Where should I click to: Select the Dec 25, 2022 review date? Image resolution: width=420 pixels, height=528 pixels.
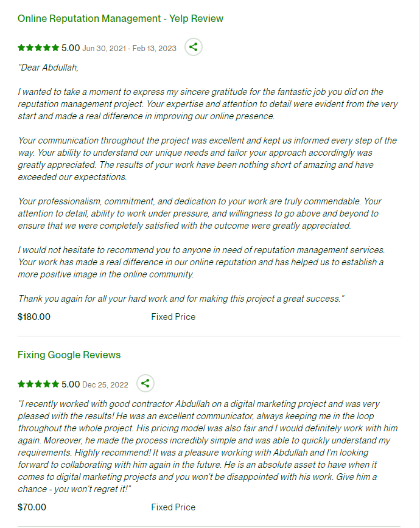click(105, 385)
